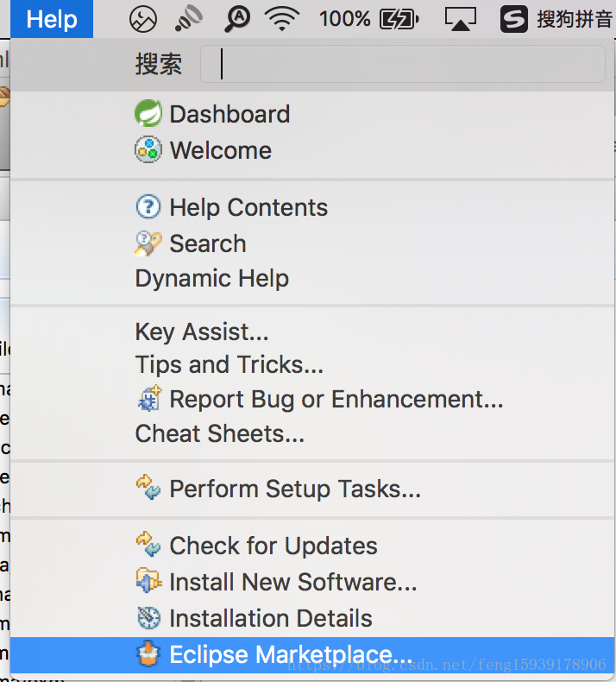Select Perform Setup Tasks...
This screenshot has height=682, width=616.
point(312,489)
